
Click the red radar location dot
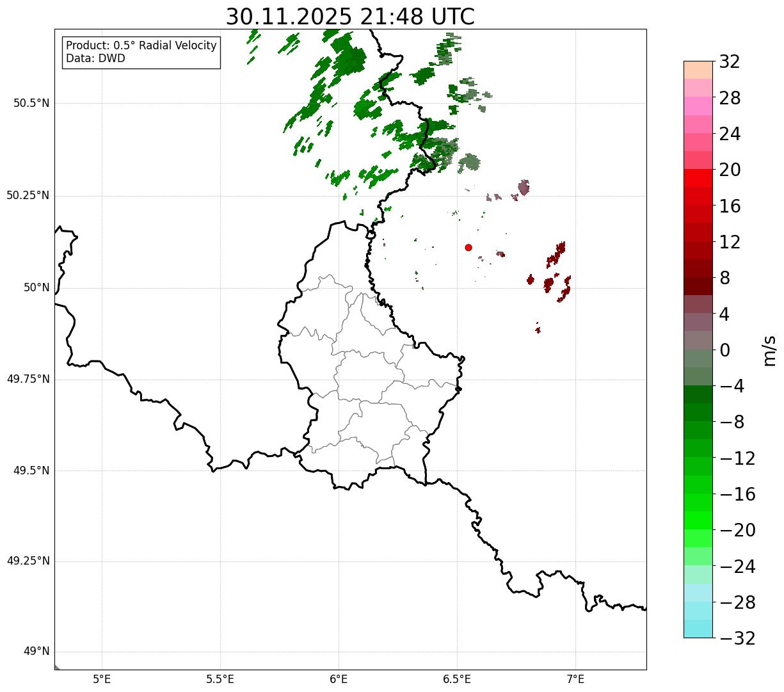coord(468,247)
